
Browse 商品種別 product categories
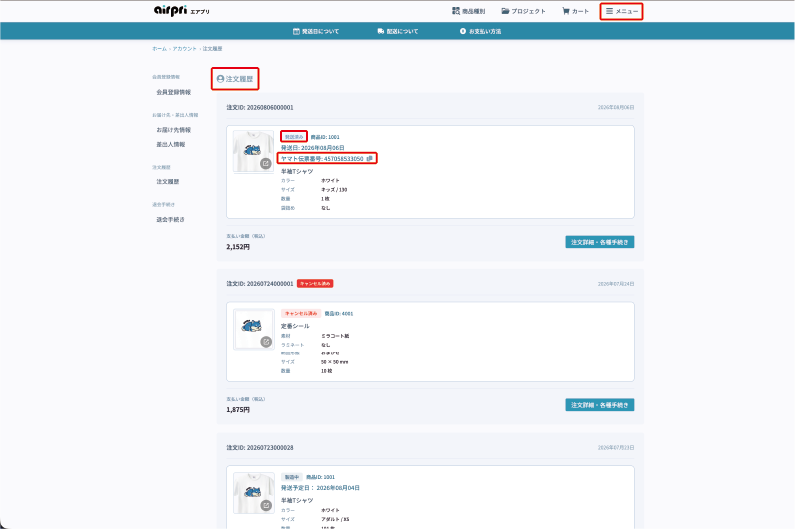pos(468,11)
